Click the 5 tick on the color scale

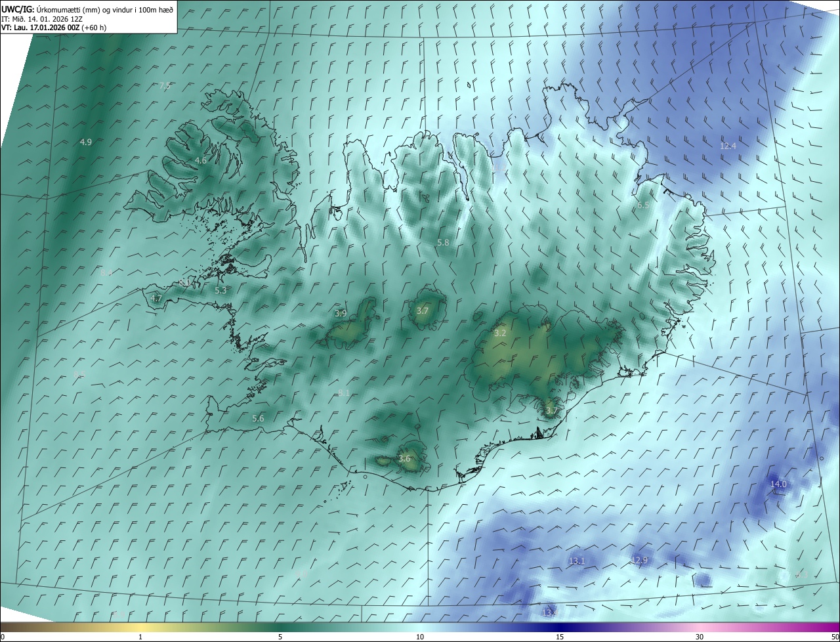[280, 637]
